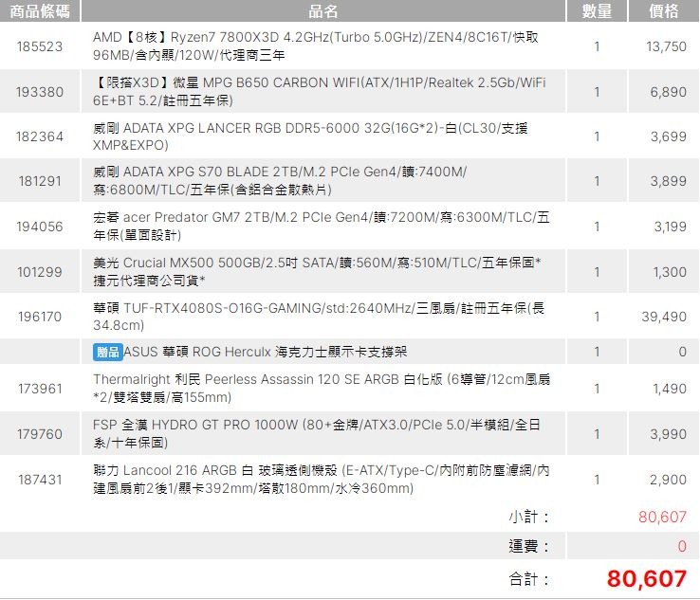Click the FSP HYDRO GT PRO 1000W name
The image size is (700, 600).
(x=317, y=433)
